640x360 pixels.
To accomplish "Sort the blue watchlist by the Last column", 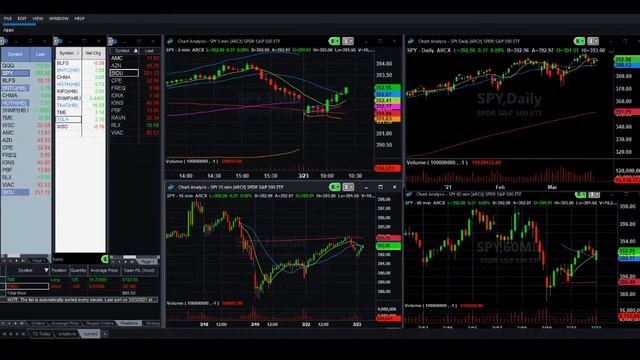I will click(40, 54).
